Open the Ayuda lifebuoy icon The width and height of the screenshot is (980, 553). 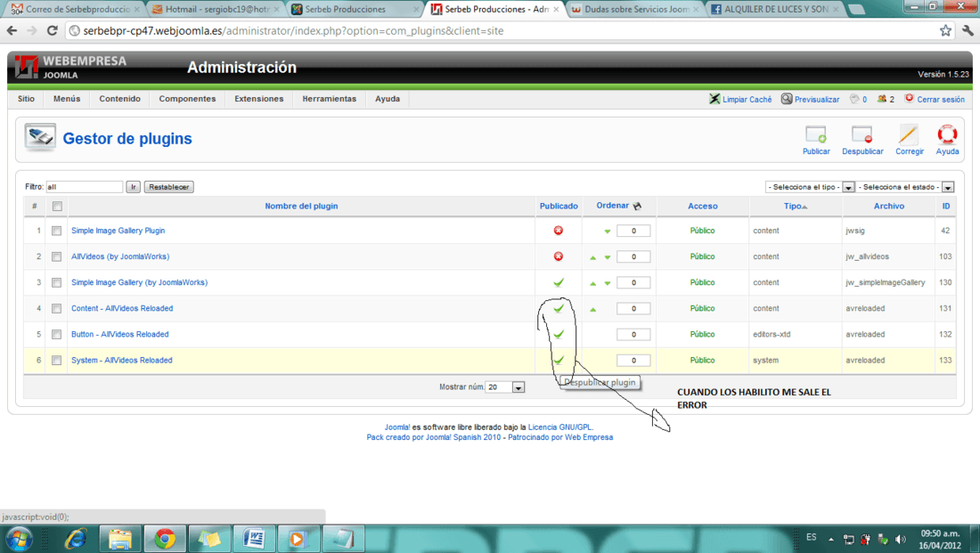coord(947,135)
